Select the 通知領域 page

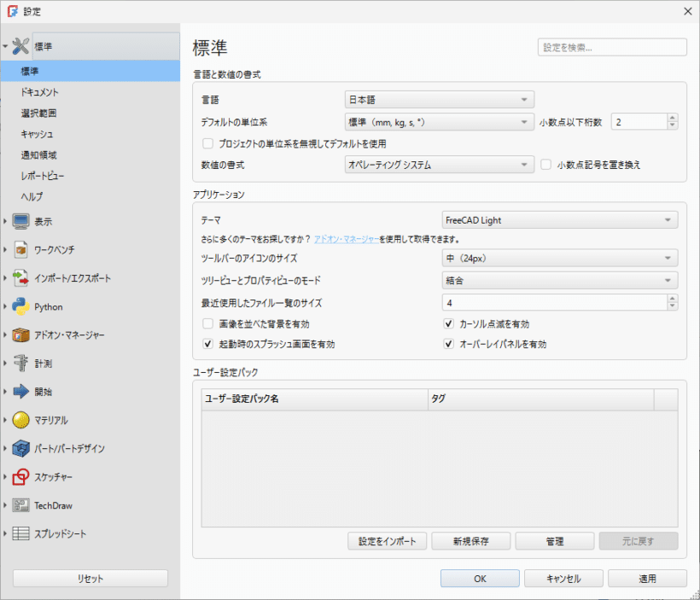pos(90,155)
